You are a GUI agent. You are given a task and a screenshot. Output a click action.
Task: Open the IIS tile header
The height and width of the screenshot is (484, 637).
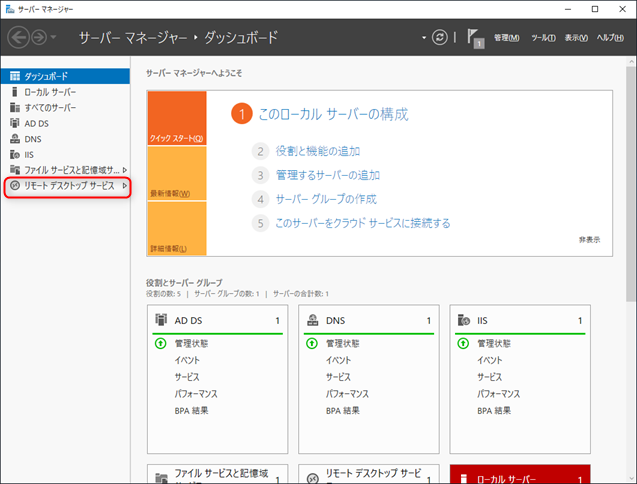click(520, 321)
